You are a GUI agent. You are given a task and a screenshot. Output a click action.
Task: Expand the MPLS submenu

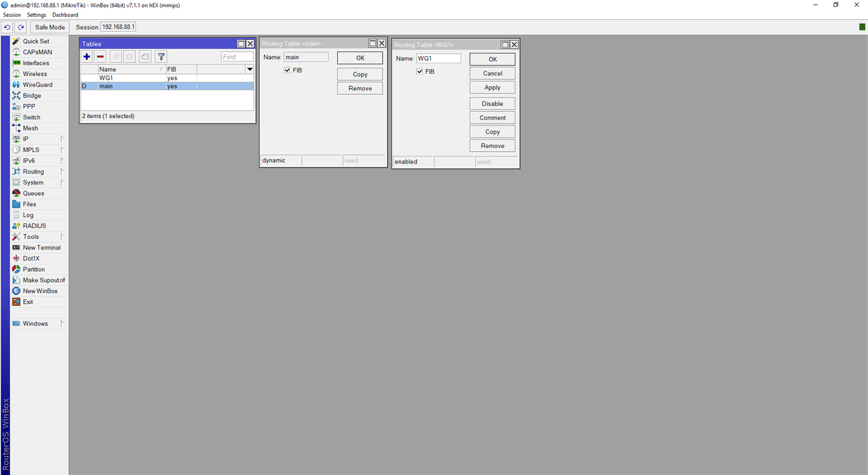pos(39,150)
